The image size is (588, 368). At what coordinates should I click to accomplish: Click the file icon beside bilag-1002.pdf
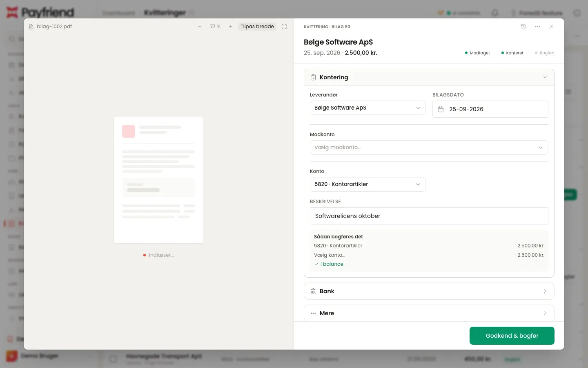tap(31, 27)
